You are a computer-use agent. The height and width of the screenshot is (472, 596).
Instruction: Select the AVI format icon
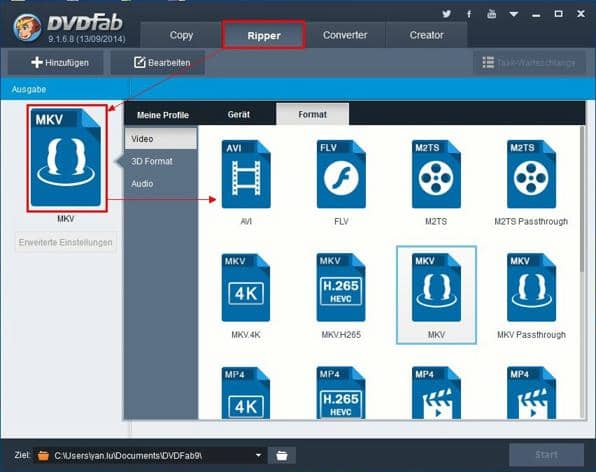(246, 174)
